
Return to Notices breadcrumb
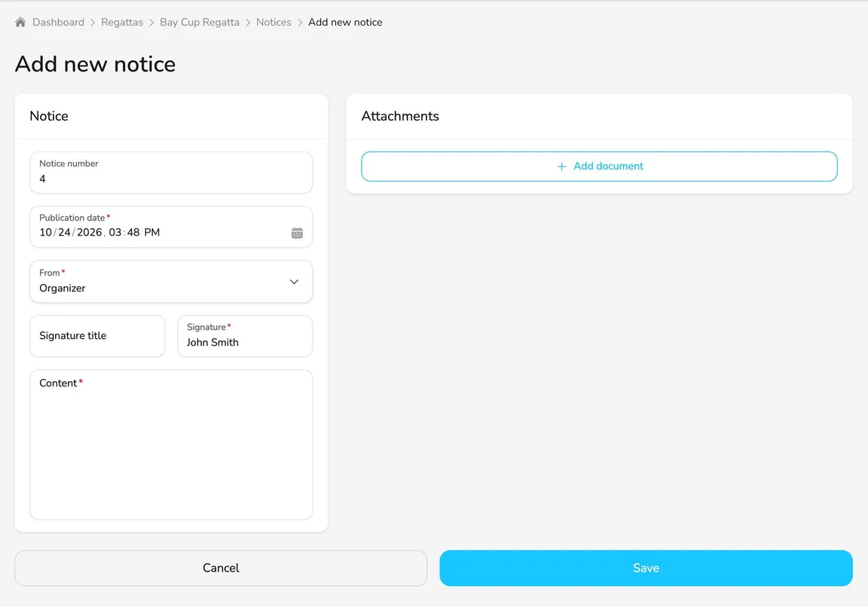274,22
